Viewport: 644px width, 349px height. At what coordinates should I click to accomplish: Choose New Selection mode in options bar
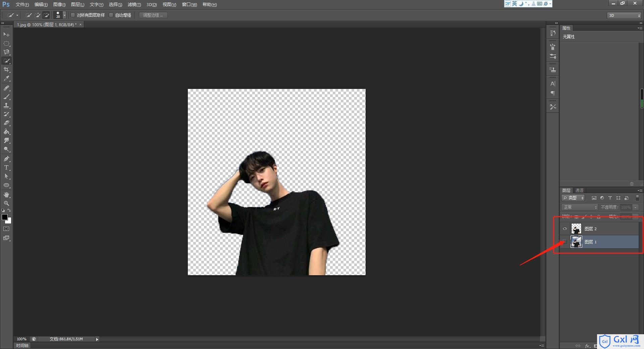(29, 15)
